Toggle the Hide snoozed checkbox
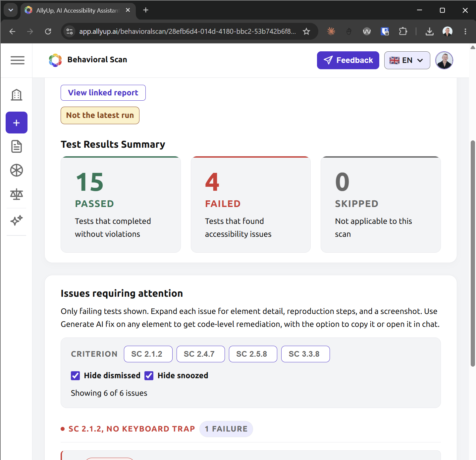The image size is (476, 460). coord(149,376)
